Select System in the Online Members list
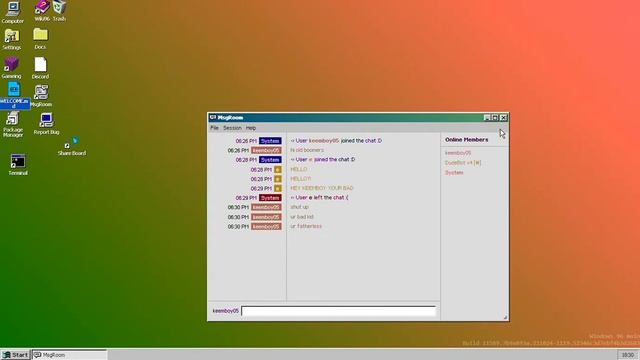The width and height of the screenshot is (640, 360). [x=454, y=173]
